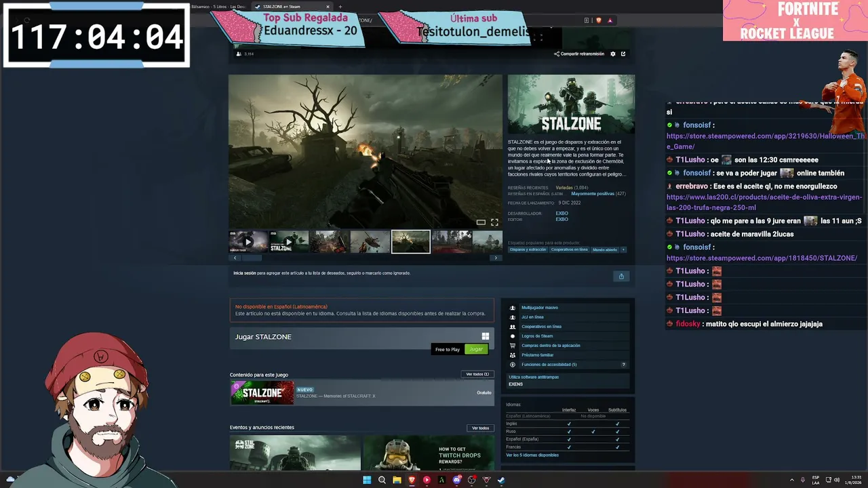This screenshot has width=868, height=488.
Task: Open Steam from the taskbar
Action: point(501,480)
